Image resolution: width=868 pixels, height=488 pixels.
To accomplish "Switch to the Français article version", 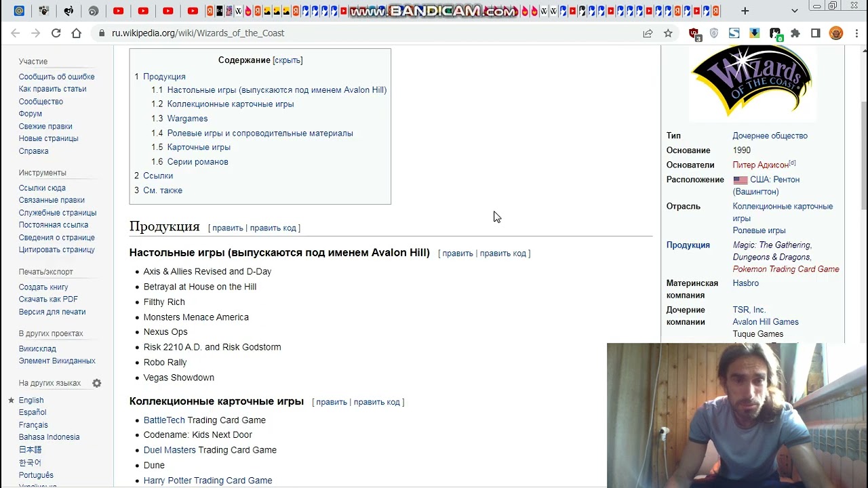I will click(33, 425).
